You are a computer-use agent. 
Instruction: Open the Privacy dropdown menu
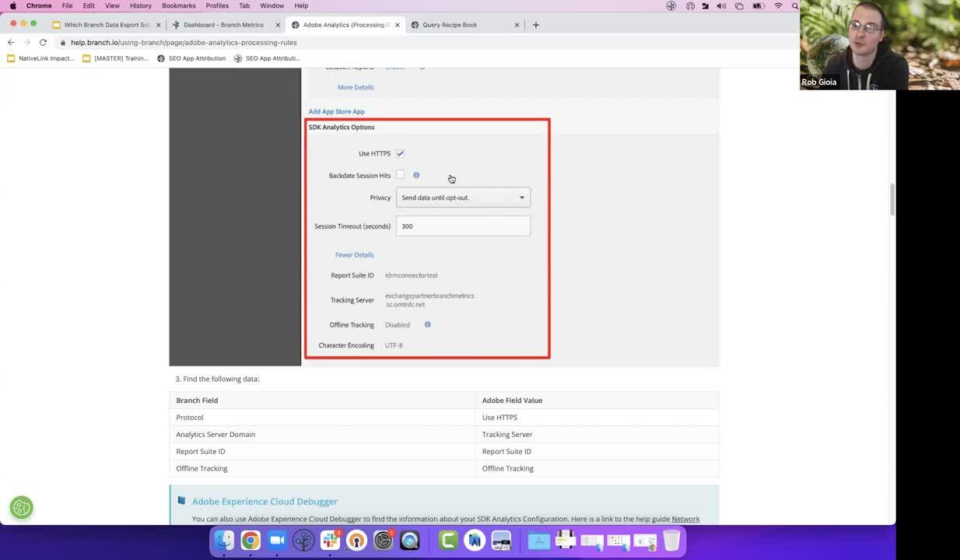pyautogui.click(x=463, y=198)
